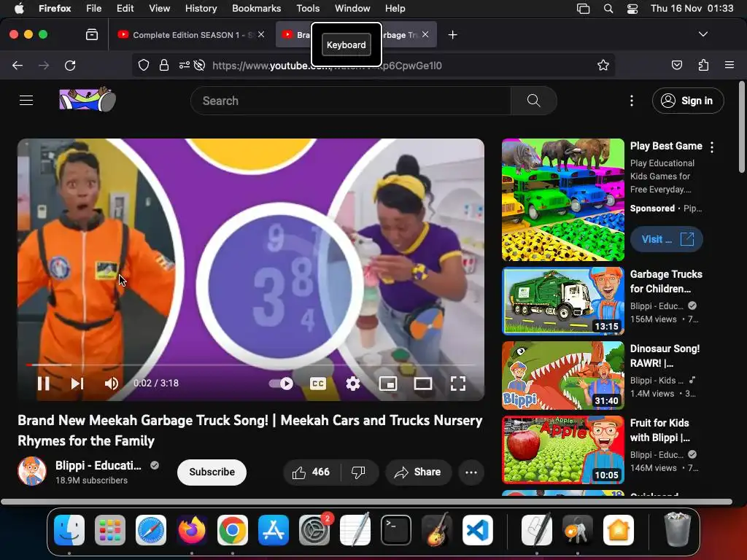
Task: Toggle closed captions CC
Action: [x=318, y=384]
